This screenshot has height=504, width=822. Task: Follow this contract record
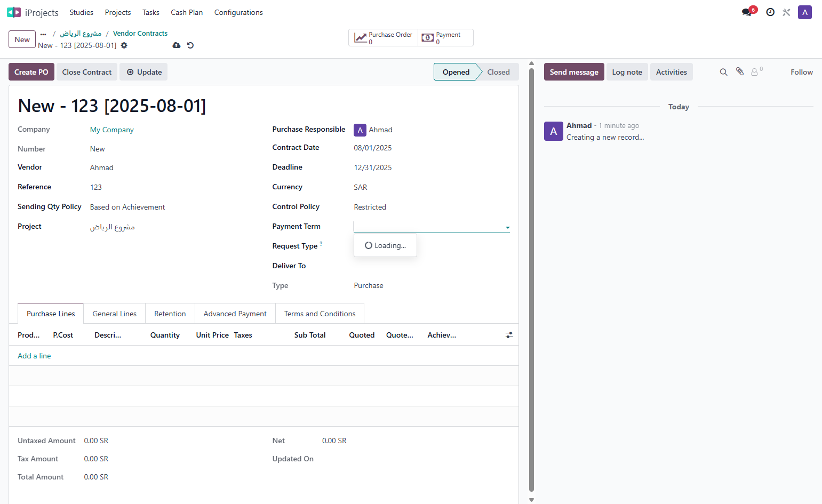pos(802,72)
